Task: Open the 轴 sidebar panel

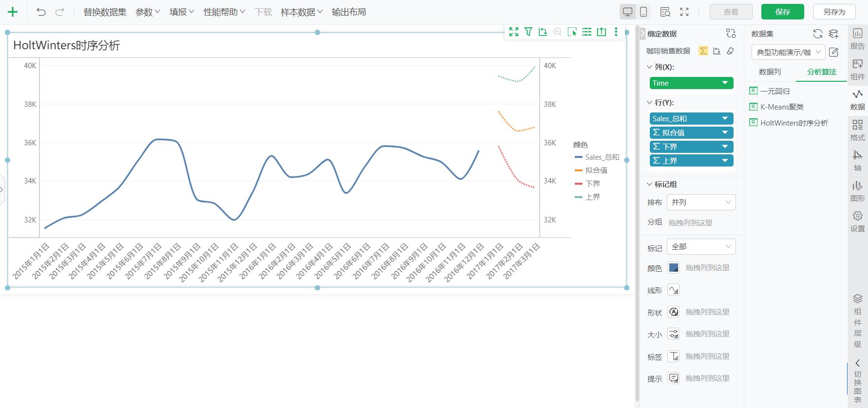Action: click(857, 160)
